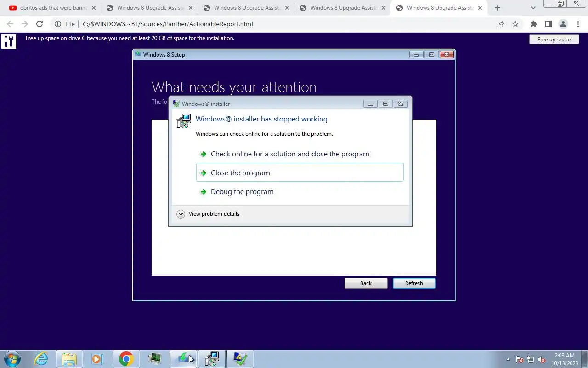Minimize the Windows 8 Setup window
The height and width of the screenshot is (368, 588).
point(417,54)
